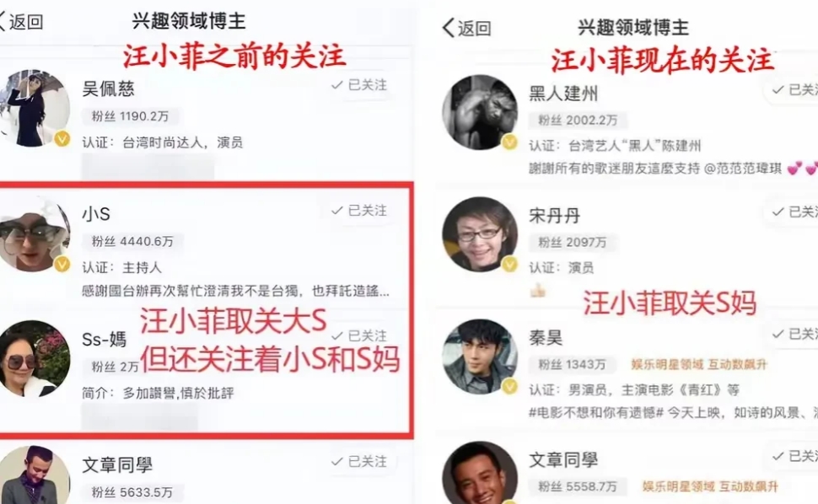Tap the left panel back arrow icon
The image size is (818, 504).
pos(2,22)
